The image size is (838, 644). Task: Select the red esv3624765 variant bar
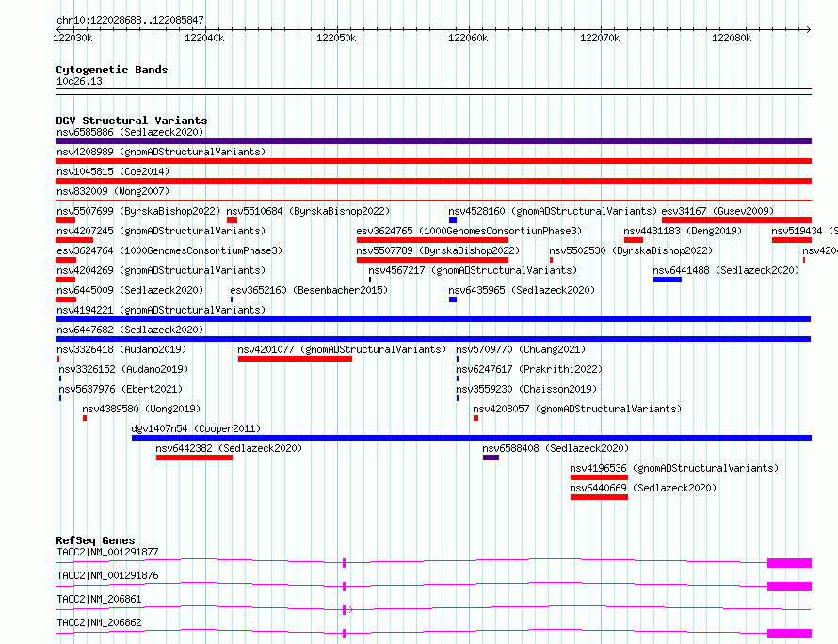(x=432, y=240)
